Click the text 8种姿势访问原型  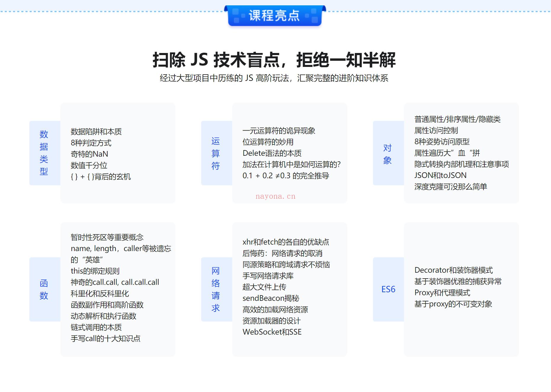442,142
